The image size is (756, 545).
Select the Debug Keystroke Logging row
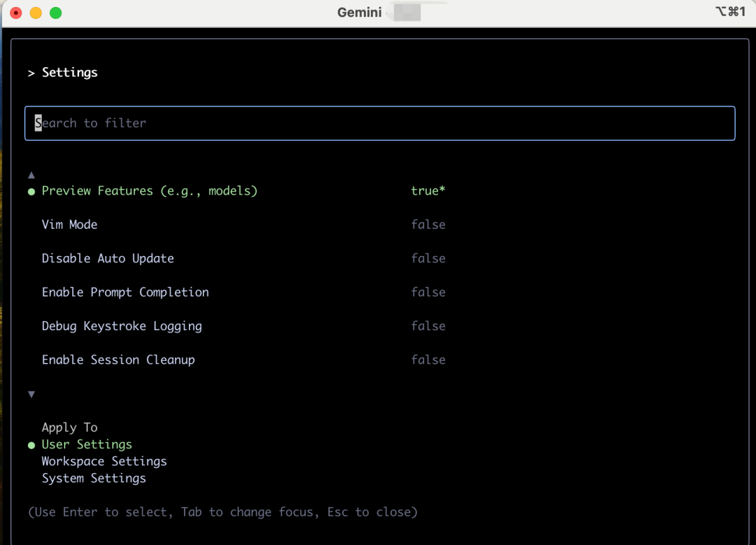pos(122,326)
